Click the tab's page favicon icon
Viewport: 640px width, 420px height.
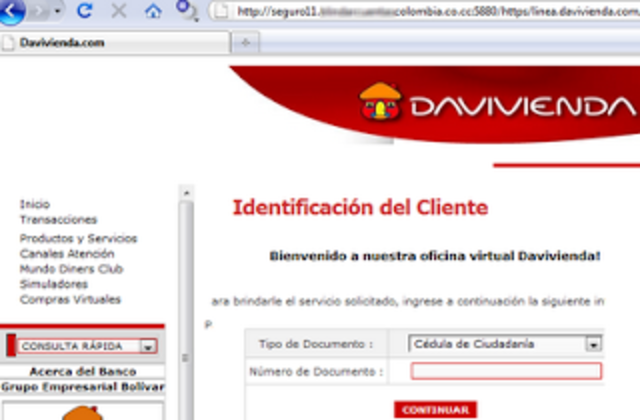(x=7, y=42)
